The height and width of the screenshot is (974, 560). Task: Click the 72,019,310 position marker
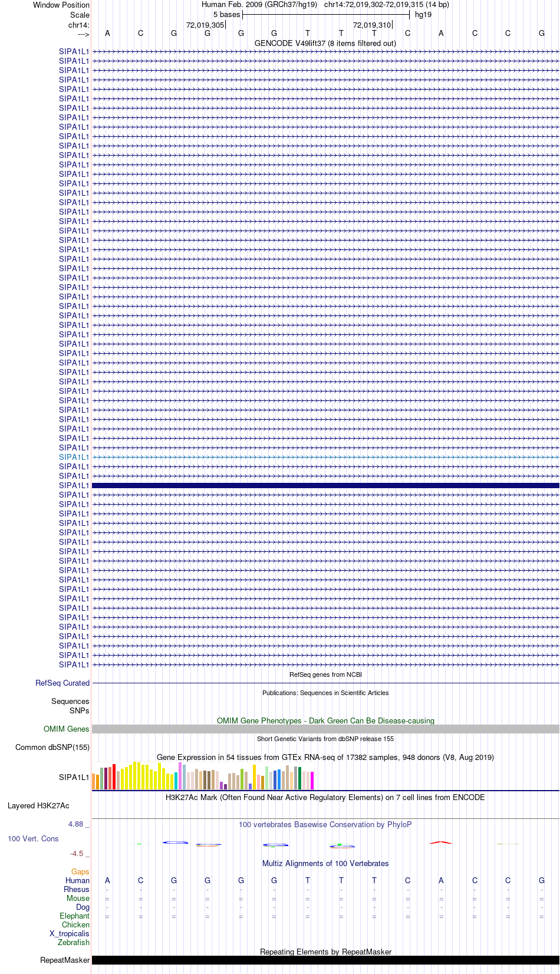point(372,25)
